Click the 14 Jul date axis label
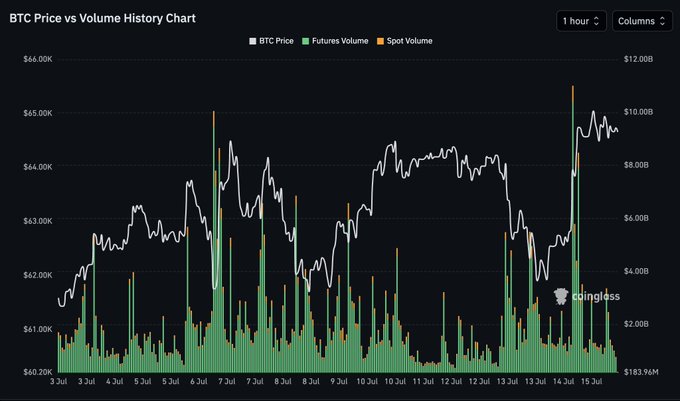 tap(563, 381)
